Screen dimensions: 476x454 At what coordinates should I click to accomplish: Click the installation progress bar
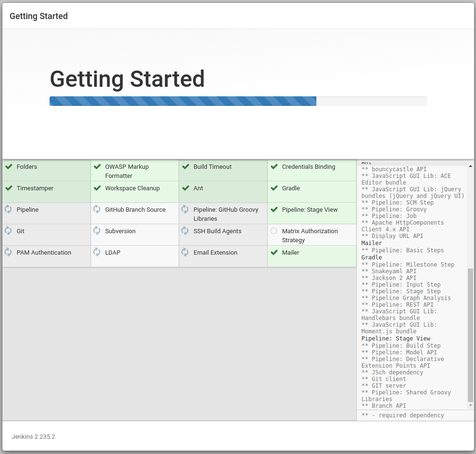238,101
